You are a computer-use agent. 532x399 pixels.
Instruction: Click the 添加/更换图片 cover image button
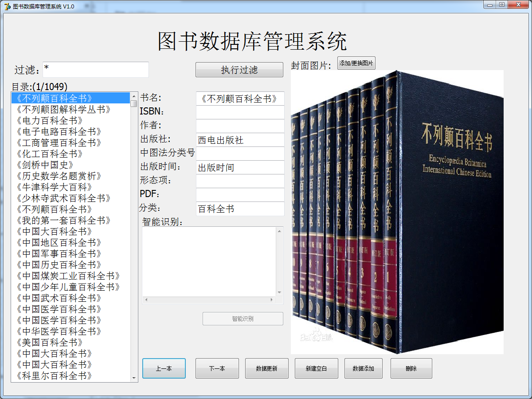(x=356, y=63)
